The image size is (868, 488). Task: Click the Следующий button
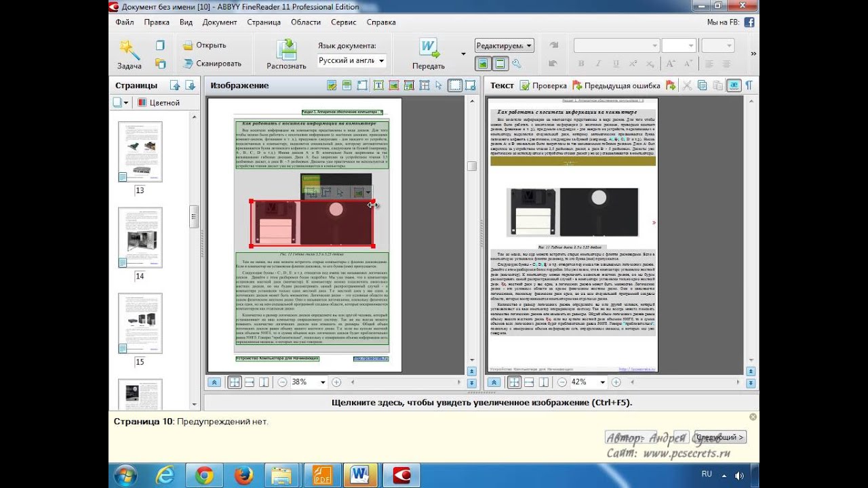pos(719,437)
